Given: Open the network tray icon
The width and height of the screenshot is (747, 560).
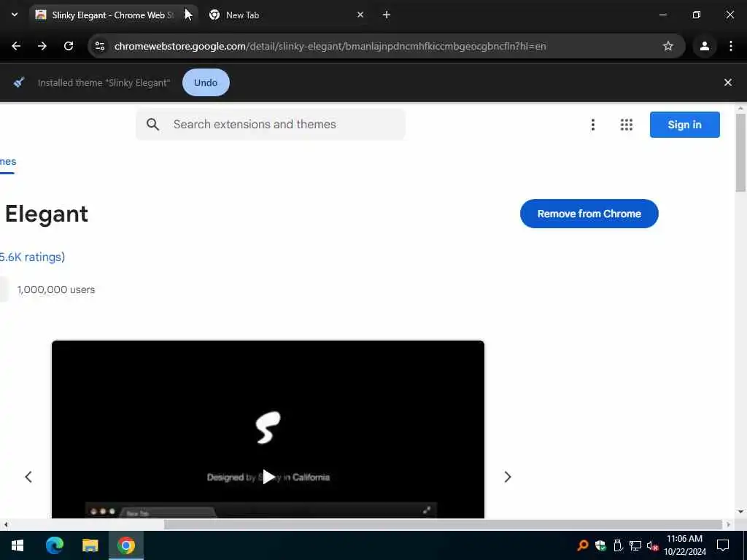Looking at the screenshot, I should (x=635, y=545).
